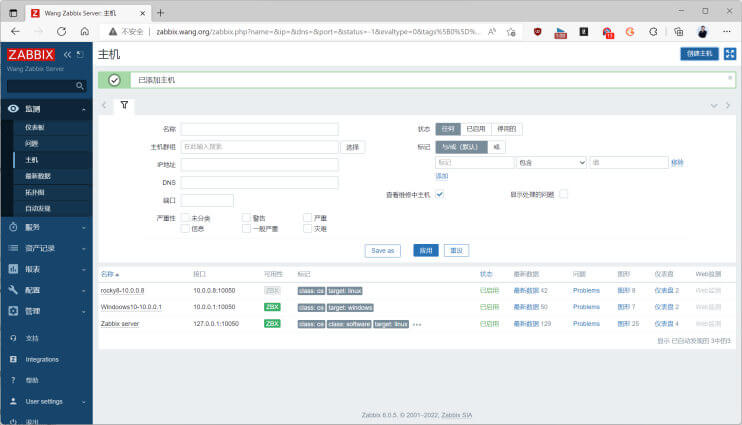Click the Create host button
Screen dimensions: 742x425
pyautogui.click(x=699, y=54)
